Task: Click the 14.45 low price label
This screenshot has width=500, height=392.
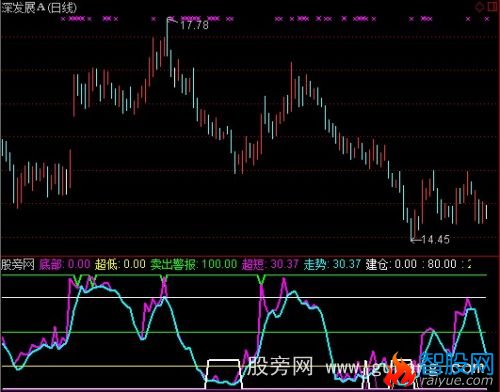Action: 435,239
